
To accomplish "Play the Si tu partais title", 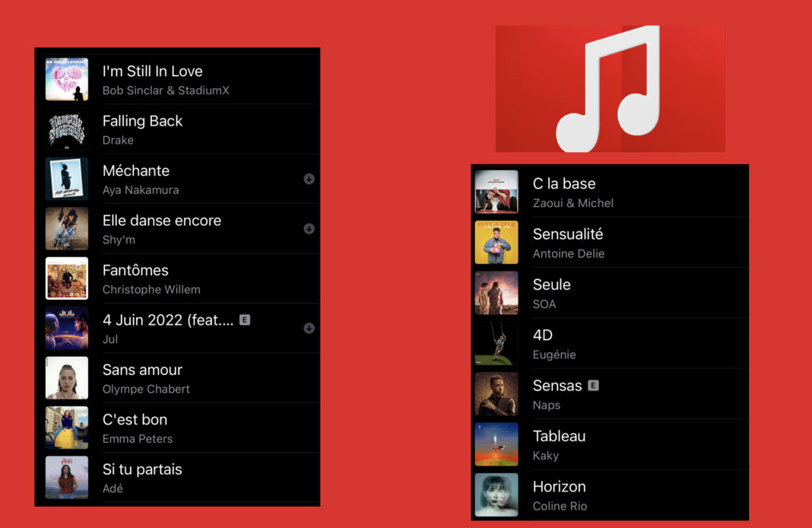I will pos(142,469).
